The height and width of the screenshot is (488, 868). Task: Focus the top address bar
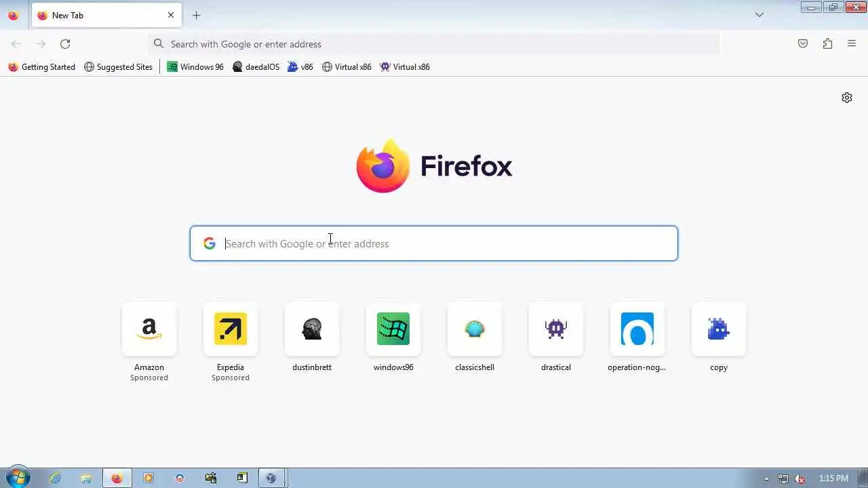[434, 43]
